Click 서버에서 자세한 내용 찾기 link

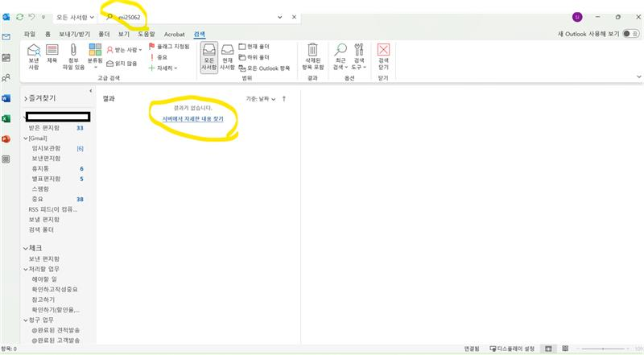tap(192, 119)
